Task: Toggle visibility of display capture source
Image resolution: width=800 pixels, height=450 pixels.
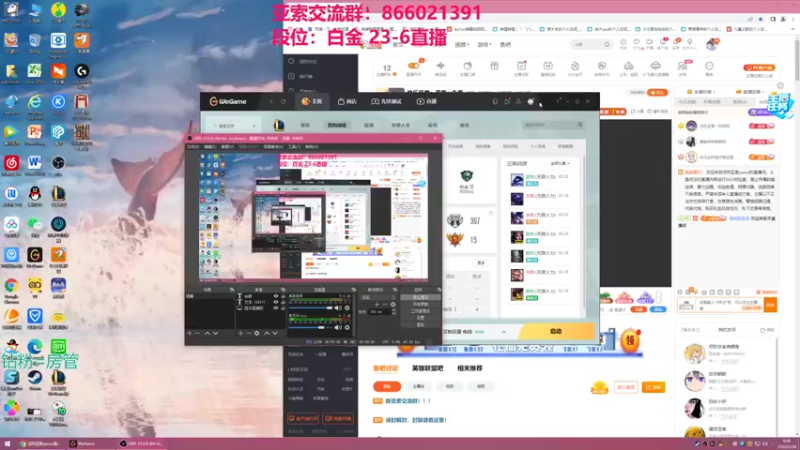Action: tap(276, 308)
